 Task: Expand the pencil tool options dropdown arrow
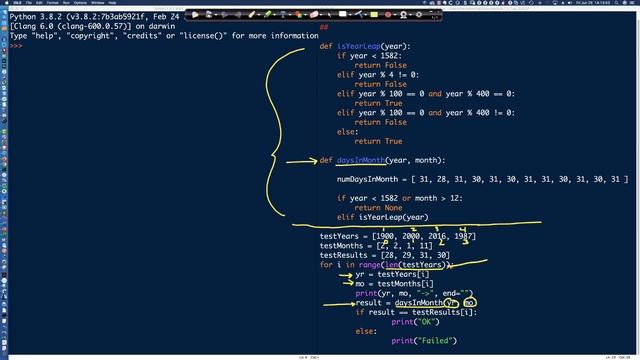click(x=259, y=15)
